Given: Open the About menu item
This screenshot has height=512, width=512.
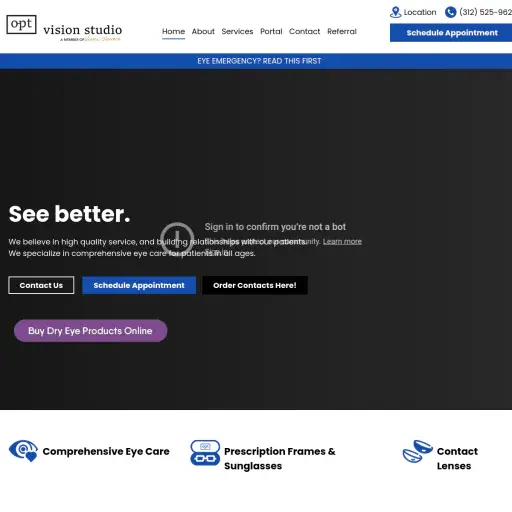Looking at the screenshot, I should coord(203,31).
